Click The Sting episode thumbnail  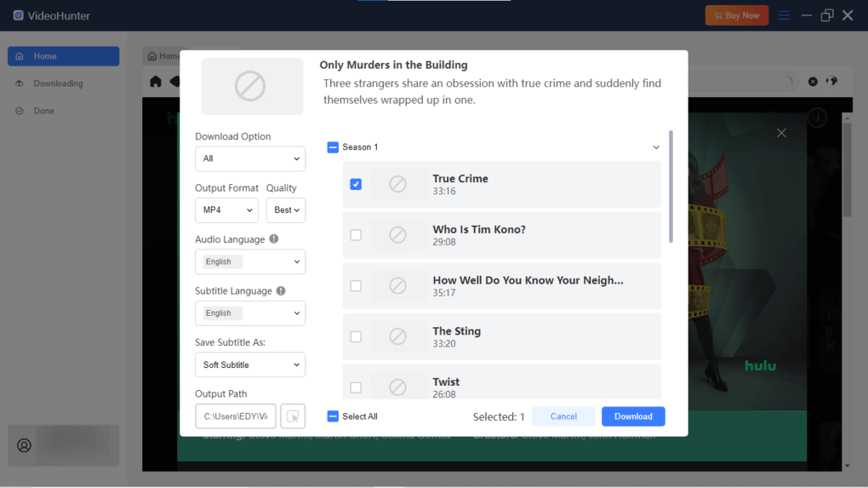coord(397,336)
